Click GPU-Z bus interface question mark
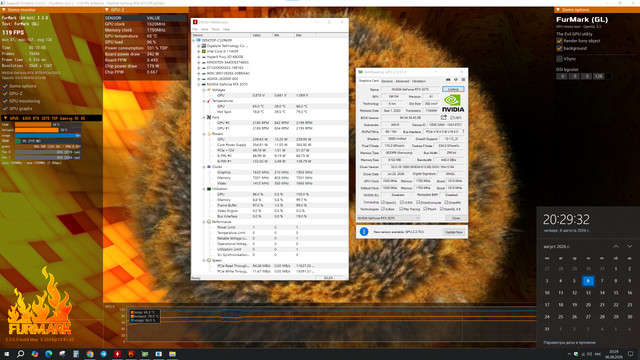This screenshot has height=360, width=640. pyautogui.click(x=463, y=131)
